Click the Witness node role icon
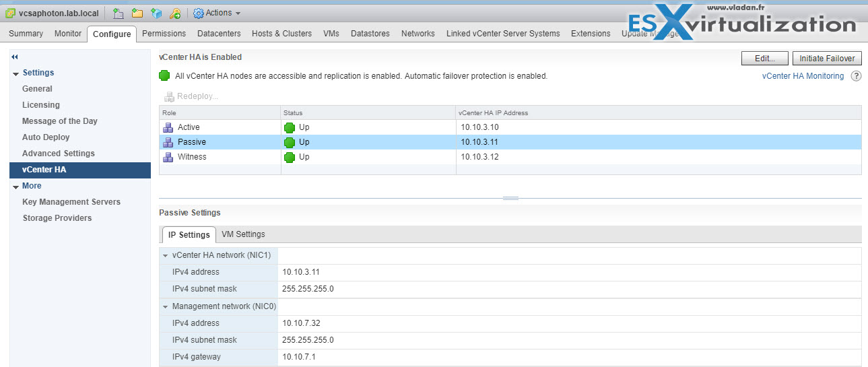The image size is (868, 367). pos(168,157)
